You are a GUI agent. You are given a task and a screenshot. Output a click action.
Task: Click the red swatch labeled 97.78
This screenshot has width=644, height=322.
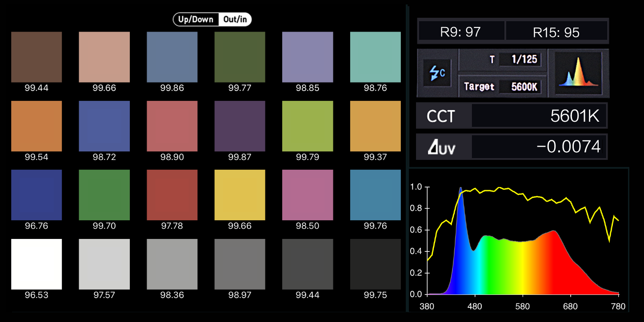(x=172, y=195)
